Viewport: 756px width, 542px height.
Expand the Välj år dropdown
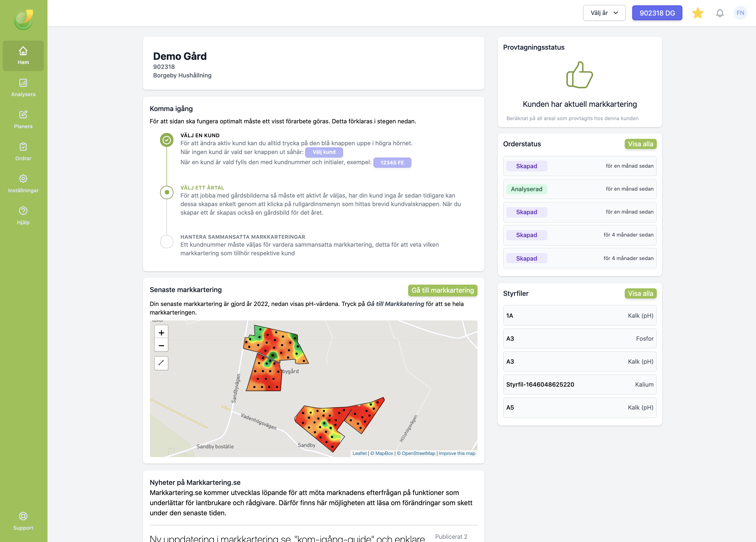click(x=604, y=13)
